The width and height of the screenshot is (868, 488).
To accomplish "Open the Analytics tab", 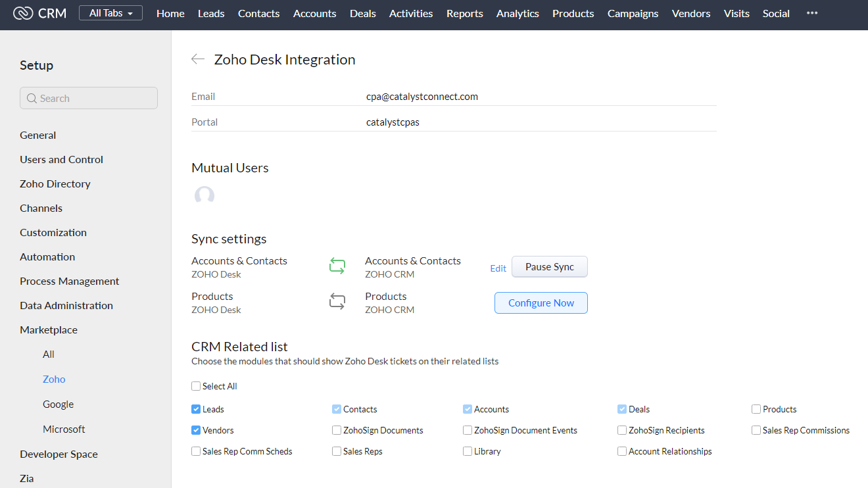I will click(518, 13).
